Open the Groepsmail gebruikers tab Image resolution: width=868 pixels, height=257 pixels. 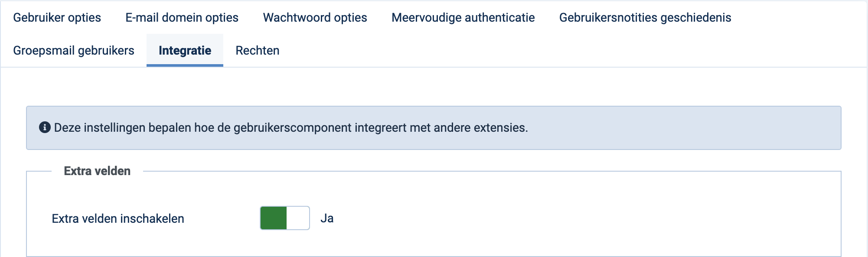pos(74,50)
